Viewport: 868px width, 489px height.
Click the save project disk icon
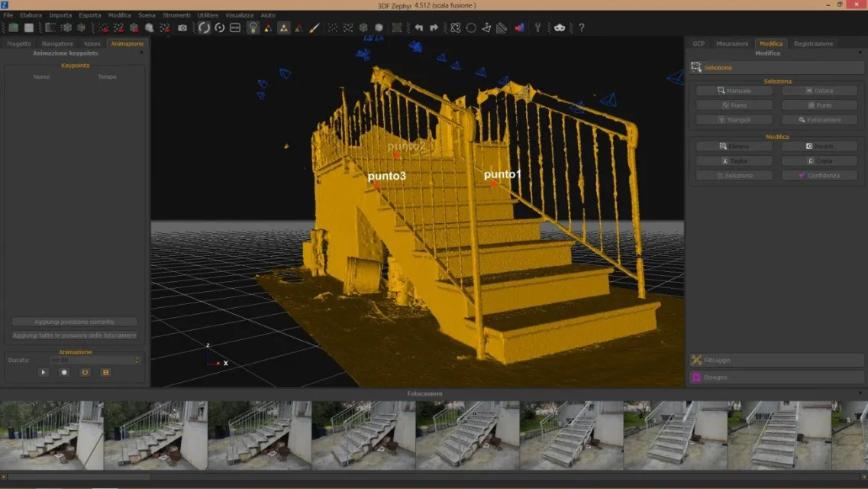[x=29, y=28]
